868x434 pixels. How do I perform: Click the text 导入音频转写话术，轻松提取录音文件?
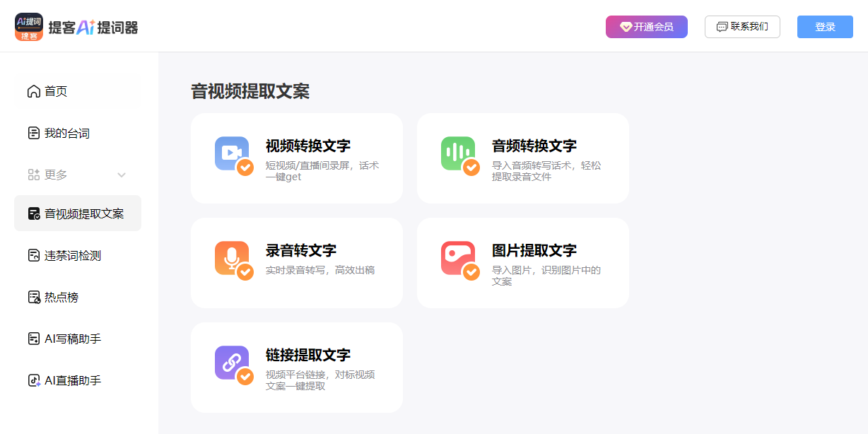coord(546,171)
